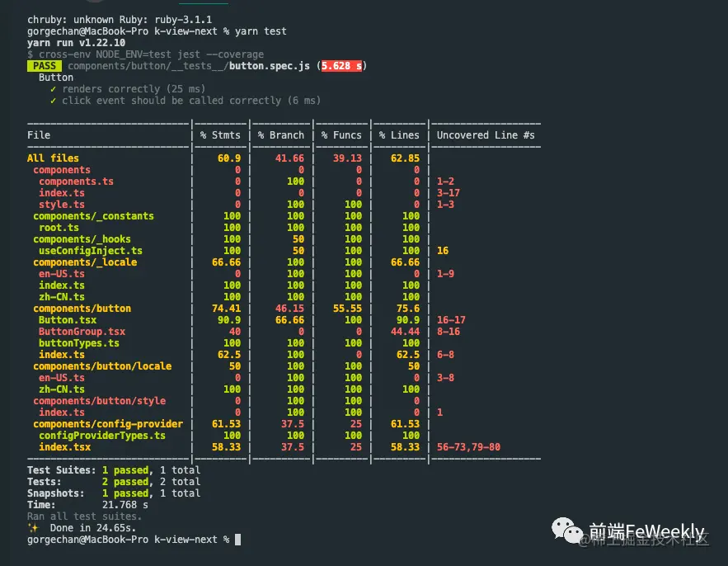Click the 41.66 branch value
This screenshot has height=566, width=728.
click(x=289, y=158)
